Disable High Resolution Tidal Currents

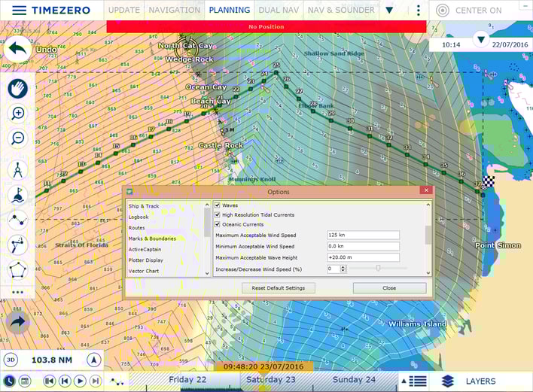pyautogui.click(x=218, y=214)
